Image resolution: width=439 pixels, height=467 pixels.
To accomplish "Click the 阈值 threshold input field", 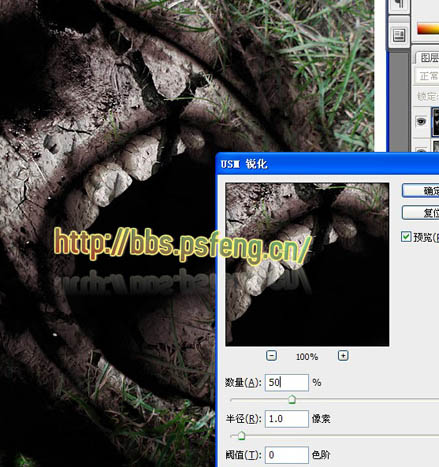I will pos(287,455).
